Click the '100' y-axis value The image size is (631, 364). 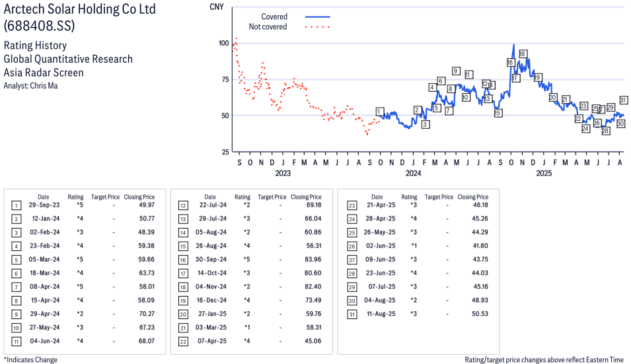[224, 43]
